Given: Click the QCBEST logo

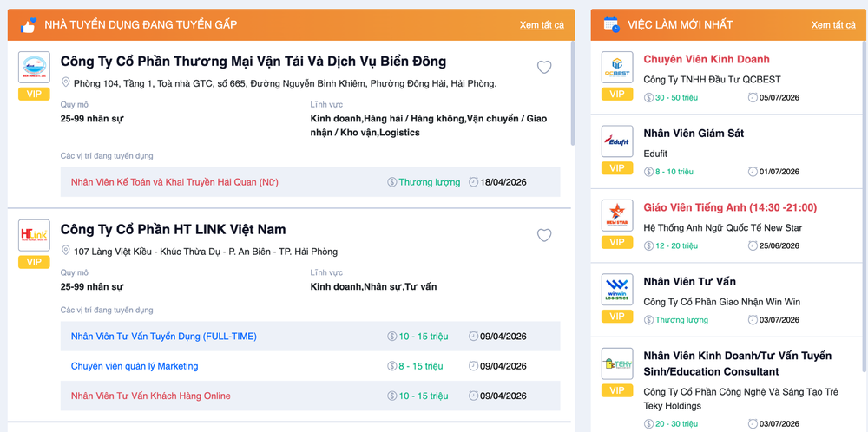Looking at the screenshot, I should tap(617, 68).
